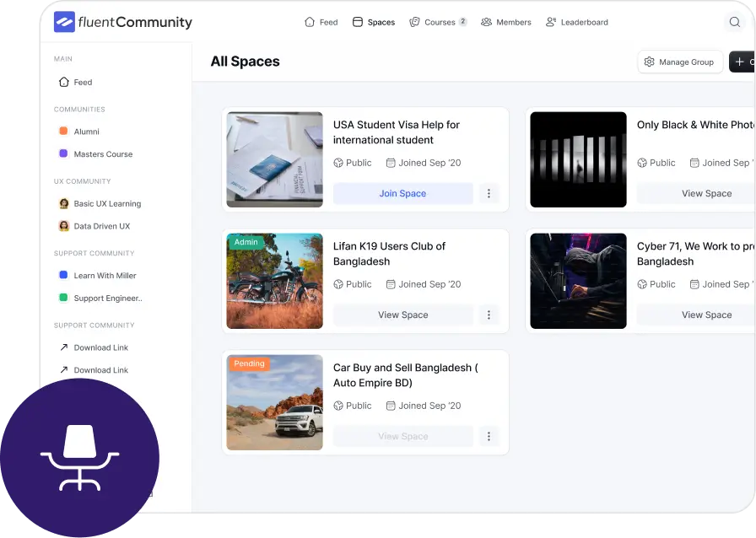Click the Lifan K19 motorcycle thumbnail
Viewport: 756px width, 538px height.
tap(274, 281)
